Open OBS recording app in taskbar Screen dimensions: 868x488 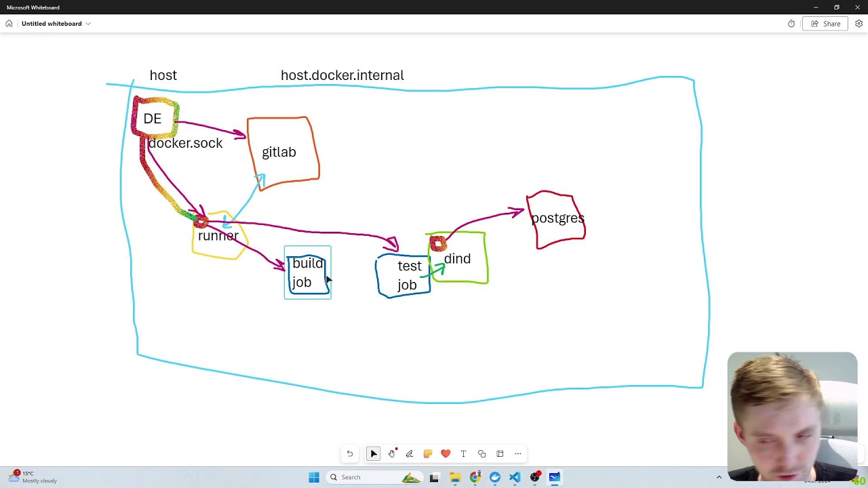(535, 477)
